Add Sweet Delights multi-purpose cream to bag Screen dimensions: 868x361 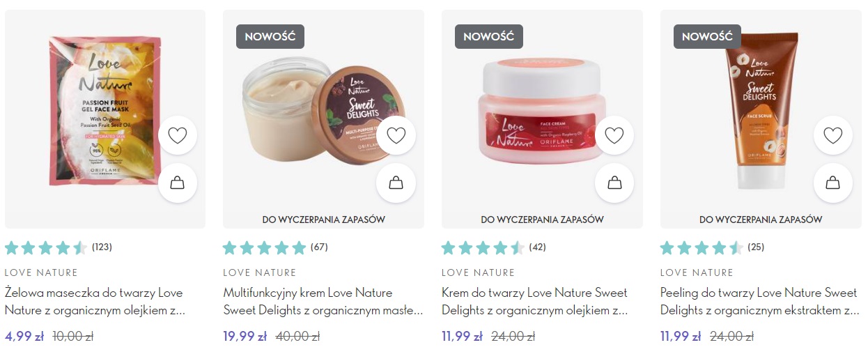coord(396,183)
